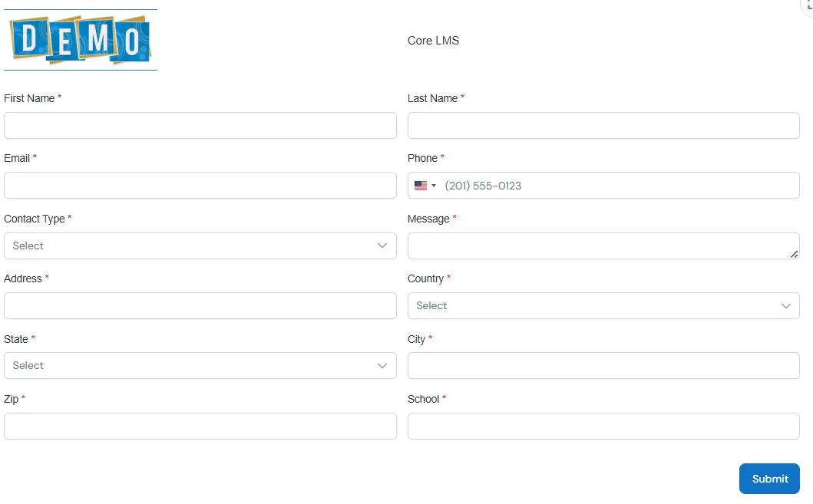Open the phone country flag selector
The image size is (813, 504).
point(425,186)
